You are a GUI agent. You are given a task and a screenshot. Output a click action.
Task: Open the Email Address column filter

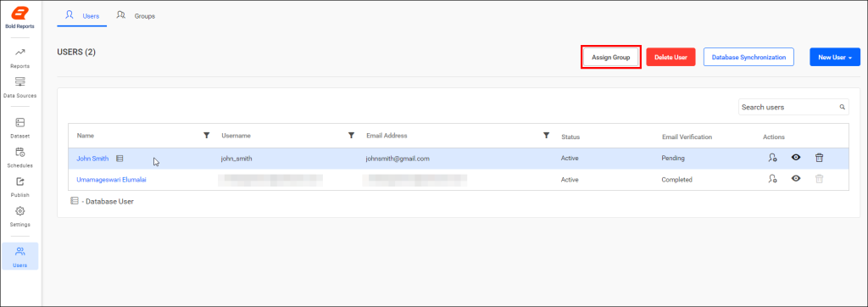(x=547, y=135)
